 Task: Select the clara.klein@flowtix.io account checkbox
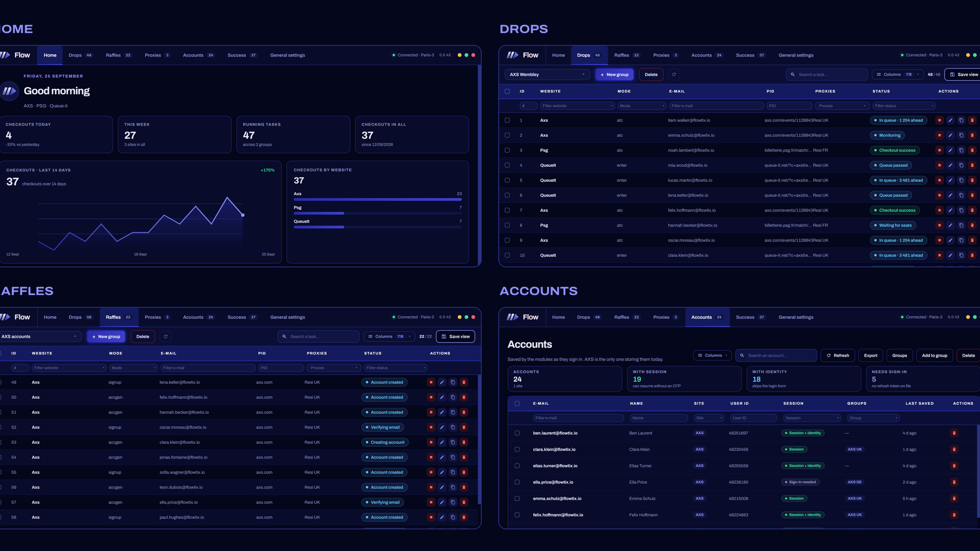(517, 450)
